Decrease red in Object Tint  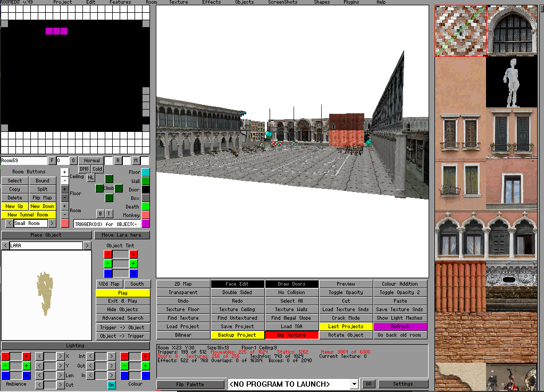click(x=108, y=254)
